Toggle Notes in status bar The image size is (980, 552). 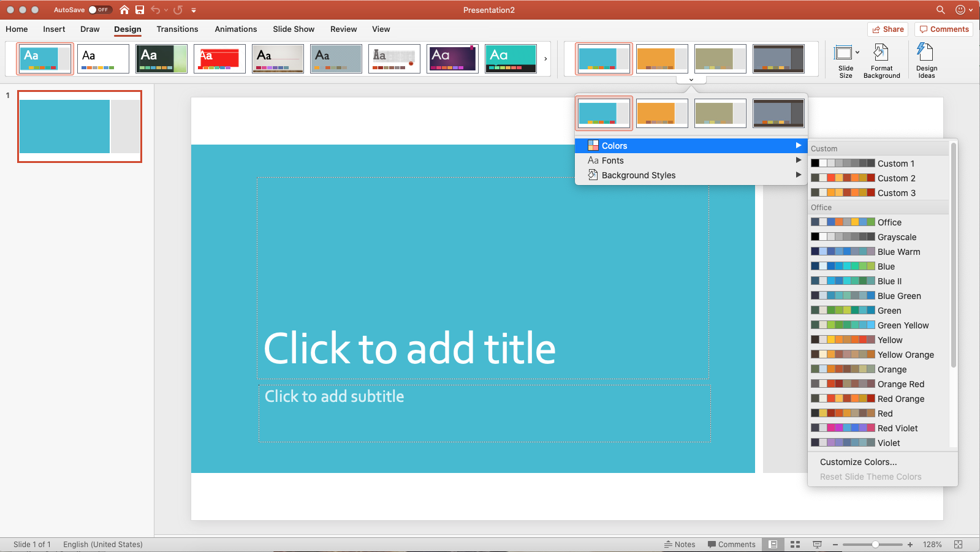tap(680, 544)
